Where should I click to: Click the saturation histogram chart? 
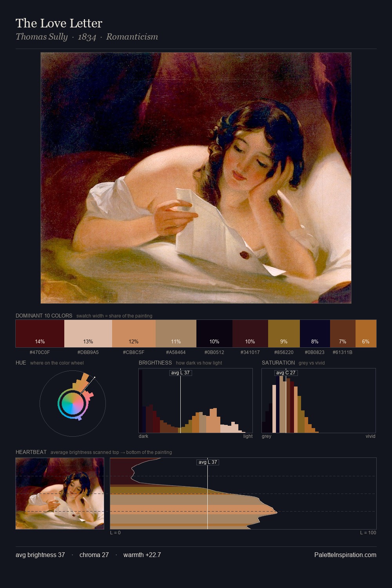pyautogui.click(x=319, y=401)
